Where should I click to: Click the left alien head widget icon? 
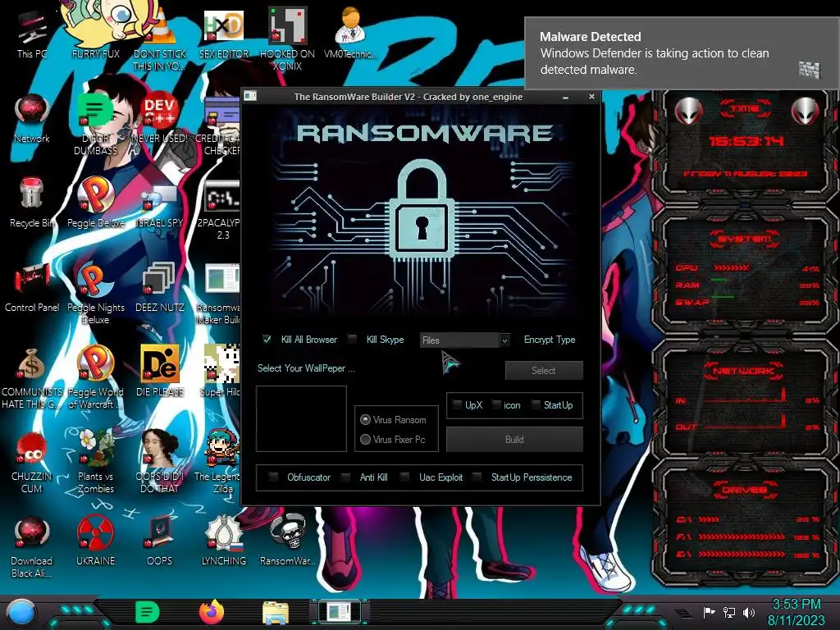(x=688, y=111)
